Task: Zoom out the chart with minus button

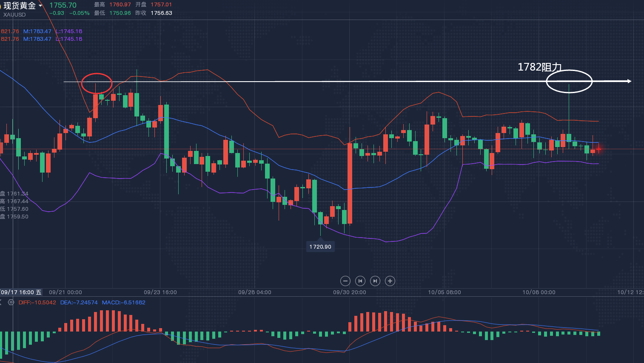Action: (345, 281)
